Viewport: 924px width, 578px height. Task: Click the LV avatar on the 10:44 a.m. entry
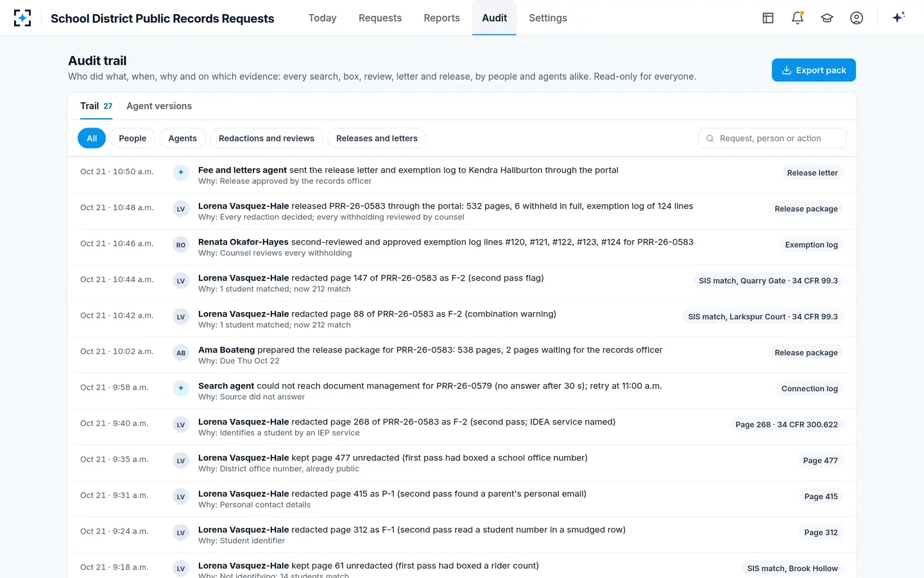pyautogui.click(x=181, y=281)
